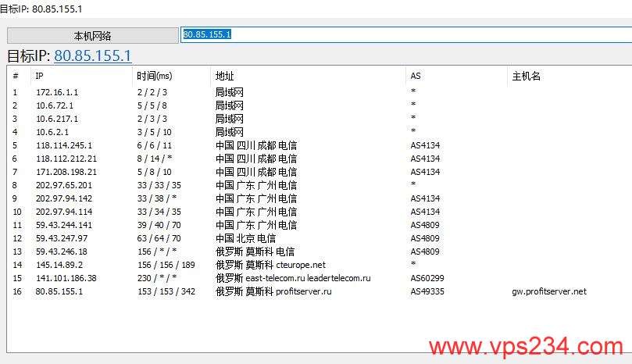Select hop row with IP 172.16.1.1
Viewport: 632px width, 364px height.
point(320,92)
